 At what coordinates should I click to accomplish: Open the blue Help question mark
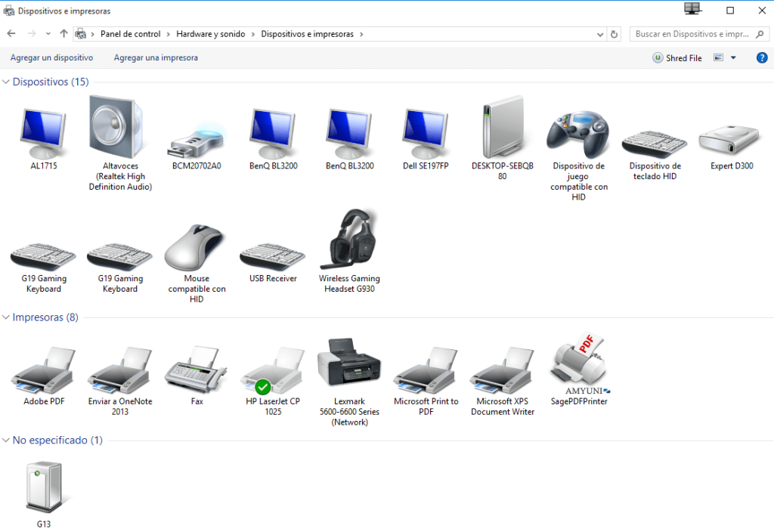click(762, 57)
